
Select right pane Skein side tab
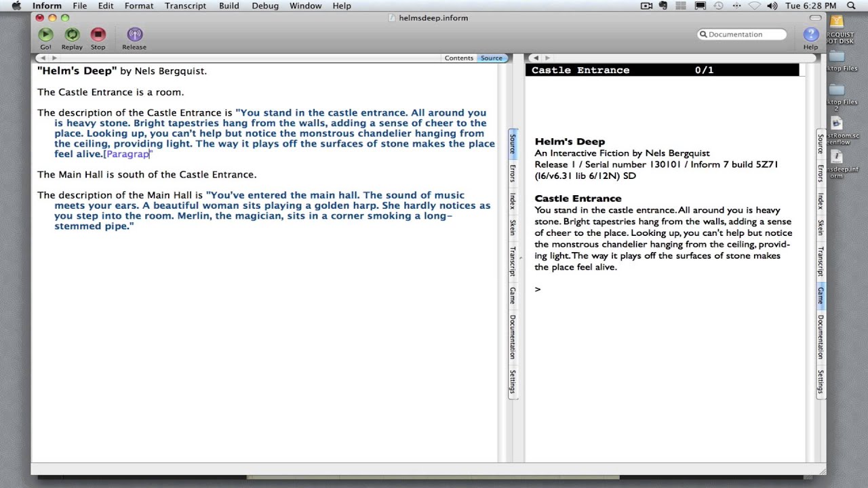(x=821, y=228)
